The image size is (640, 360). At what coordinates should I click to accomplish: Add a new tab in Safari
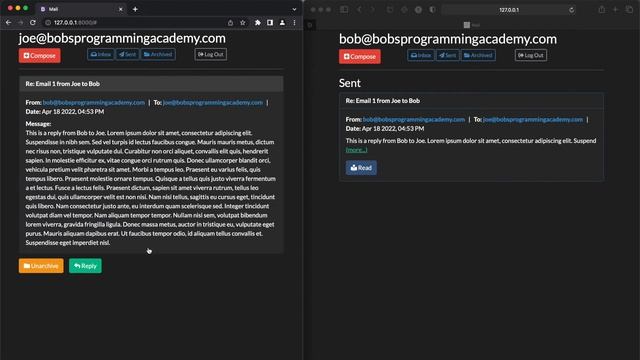coord(616,9)
